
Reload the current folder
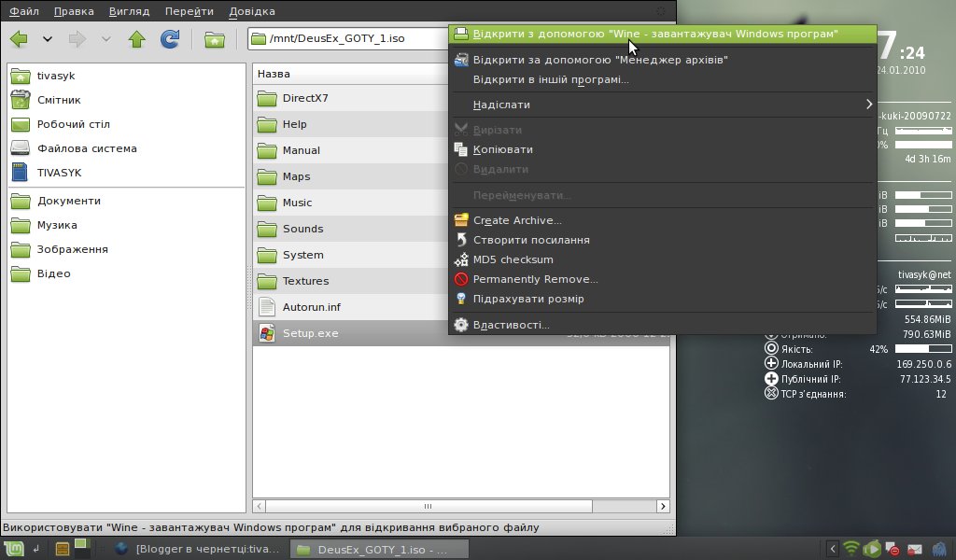coord(170,39)
